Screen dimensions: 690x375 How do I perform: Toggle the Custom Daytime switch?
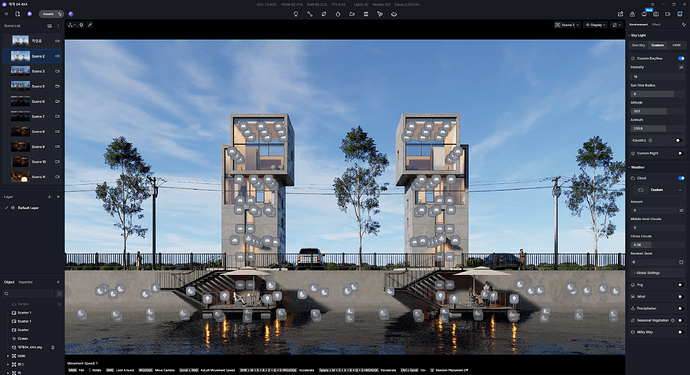[x=681, y=58]
